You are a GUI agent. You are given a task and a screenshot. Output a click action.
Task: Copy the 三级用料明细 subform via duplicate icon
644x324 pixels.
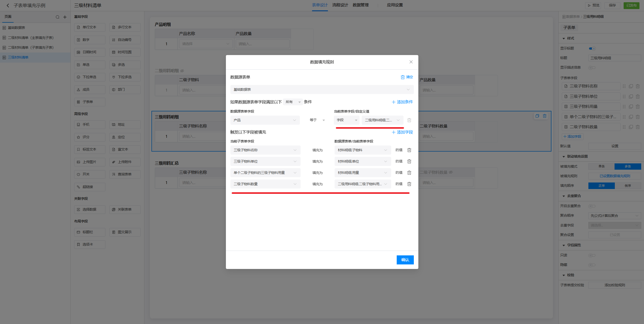click(x=537, y=116)
